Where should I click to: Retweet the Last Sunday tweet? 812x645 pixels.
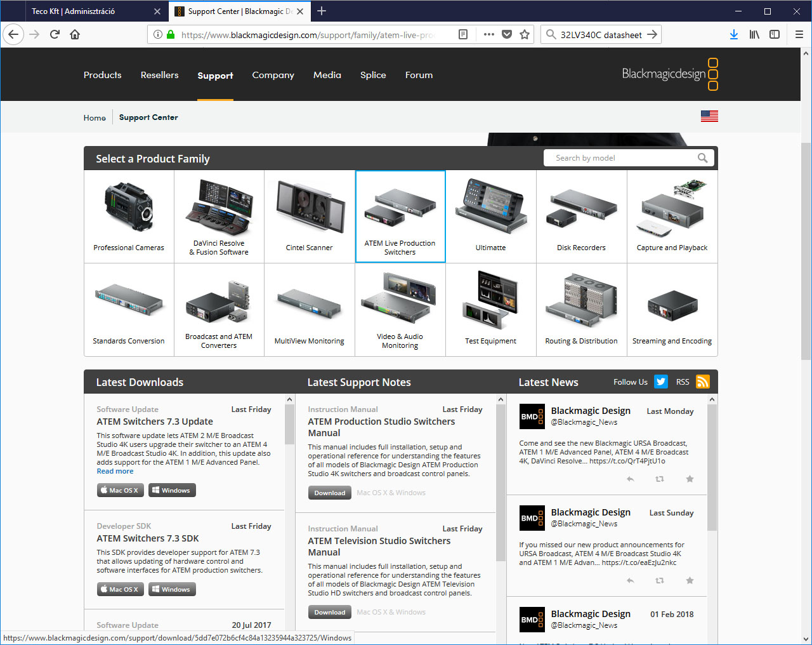[660, 580]
